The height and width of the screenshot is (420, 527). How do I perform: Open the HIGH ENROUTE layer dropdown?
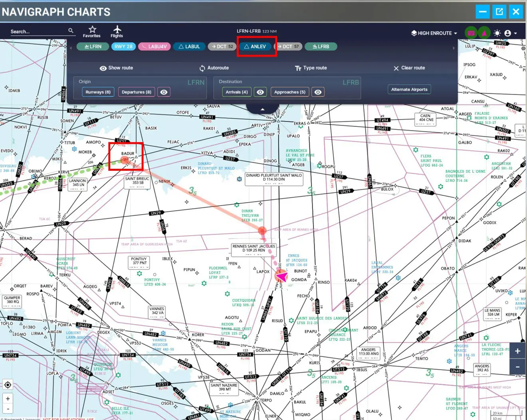[434, 33]
